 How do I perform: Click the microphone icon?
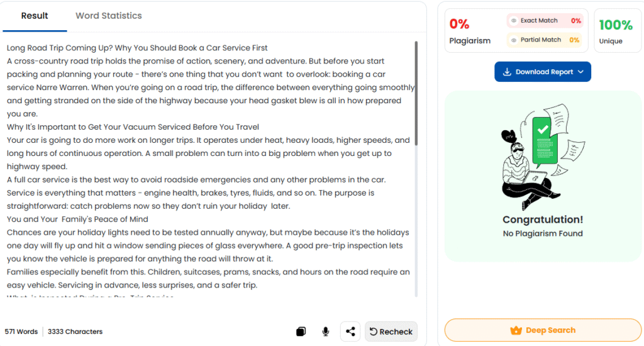326,332
